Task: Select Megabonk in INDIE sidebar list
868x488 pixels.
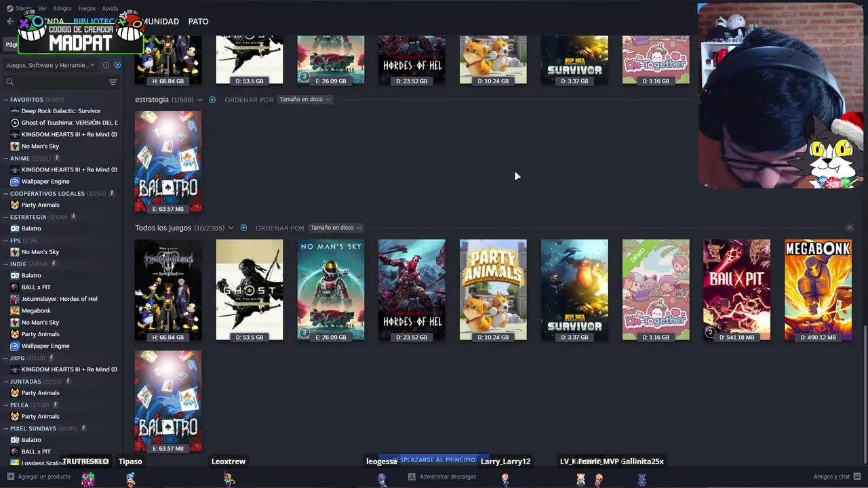Action: (36, 310)
